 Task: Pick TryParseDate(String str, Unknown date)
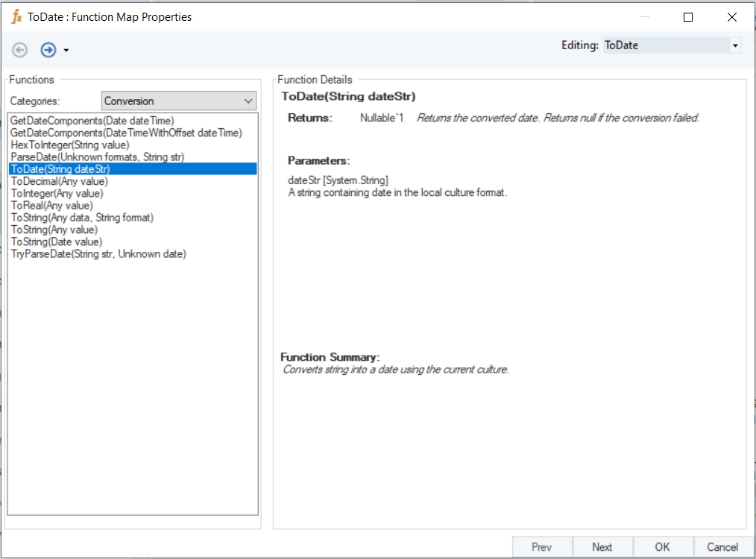(98, 254)
